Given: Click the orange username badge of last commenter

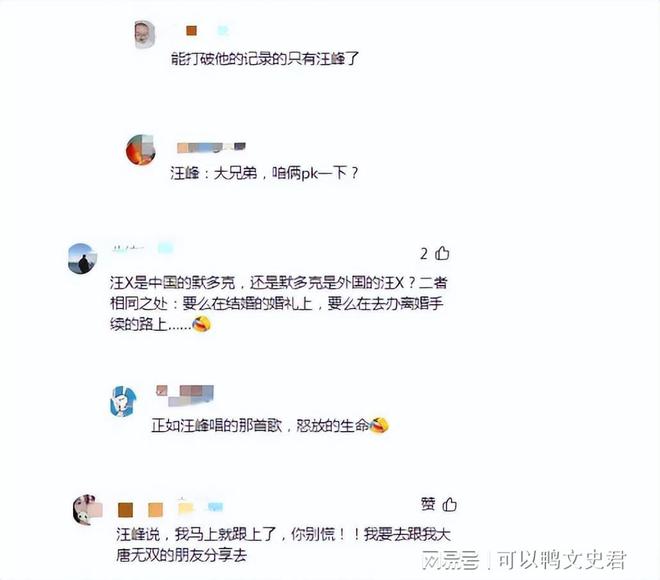Looking at the screenshot, I should coord(125,509).
